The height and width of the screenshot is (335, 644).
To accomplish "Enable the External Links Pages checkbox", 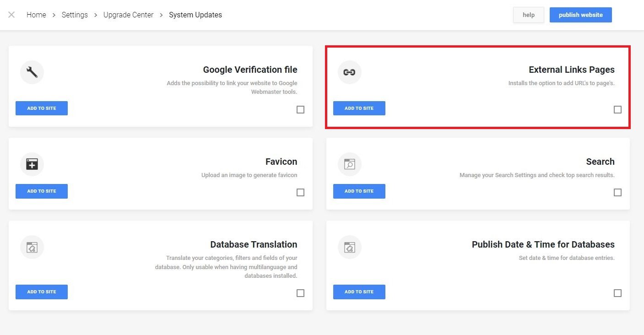I will 617,109.
